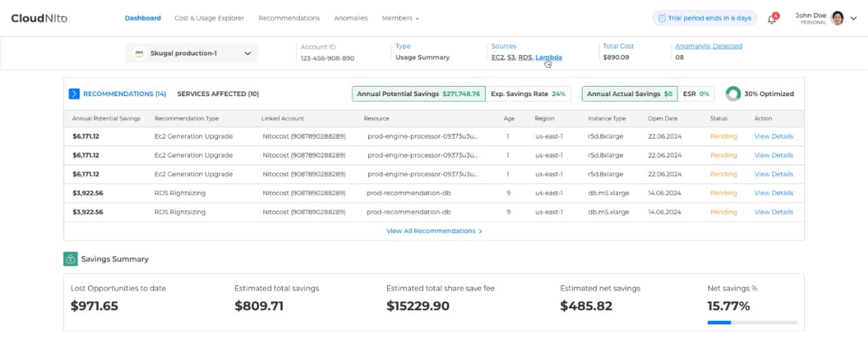The height and width of the screenshot is (342, 868).
Task: Select the SERVICES AFFECTED (10) tab
Action: point(218,94)
